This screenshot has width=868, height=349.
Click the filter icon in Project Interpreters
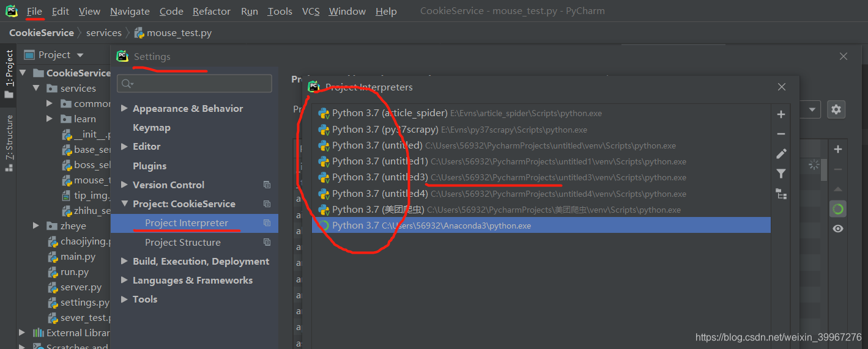(x=781, y=174)
